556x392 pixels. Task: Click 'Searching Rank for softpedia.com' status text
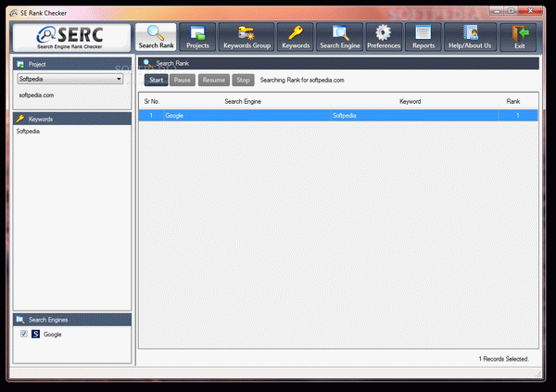click(x=302, y=81)
